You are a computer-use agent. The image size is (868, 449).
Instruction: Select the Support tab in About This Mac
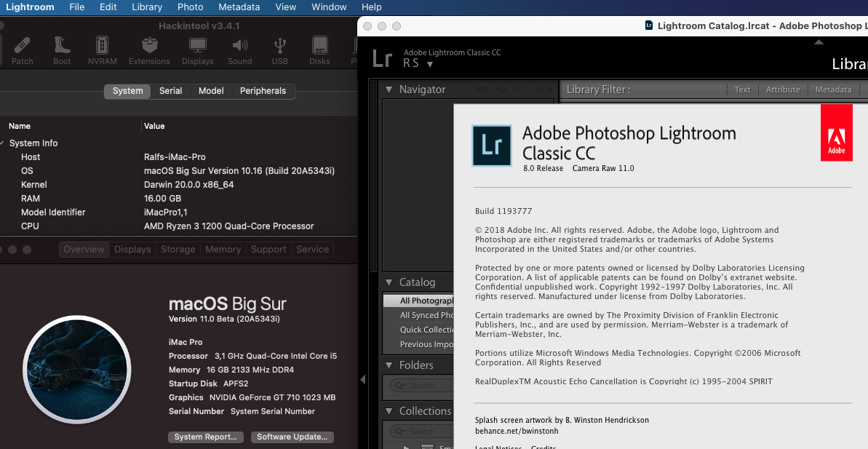point(268,249)
